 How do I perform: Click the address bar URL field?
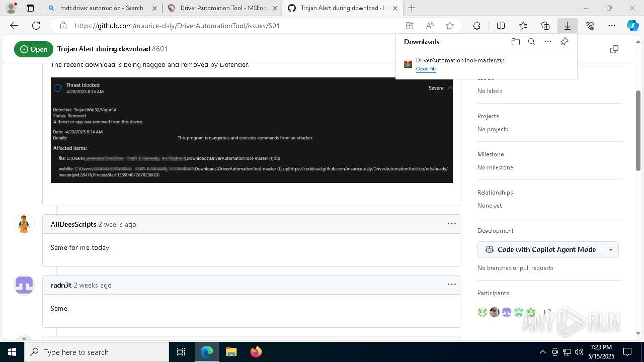click(236, 26)
